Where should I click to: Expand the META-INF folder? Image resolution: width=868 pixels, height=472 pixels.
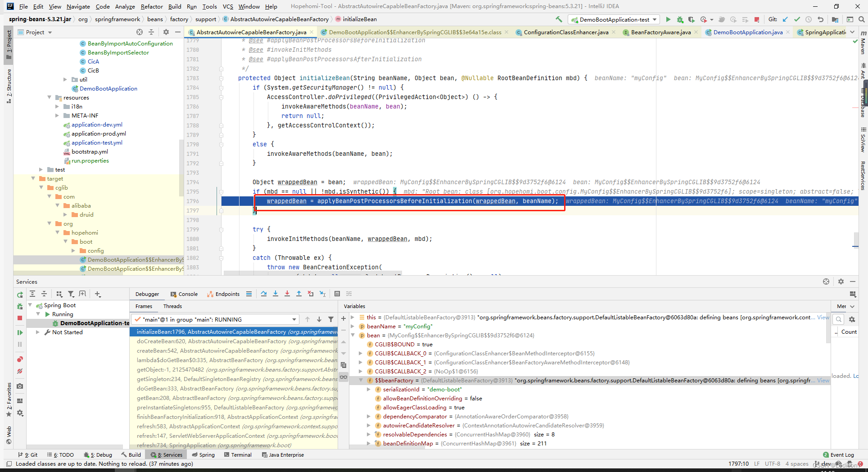tap(57, 115)
